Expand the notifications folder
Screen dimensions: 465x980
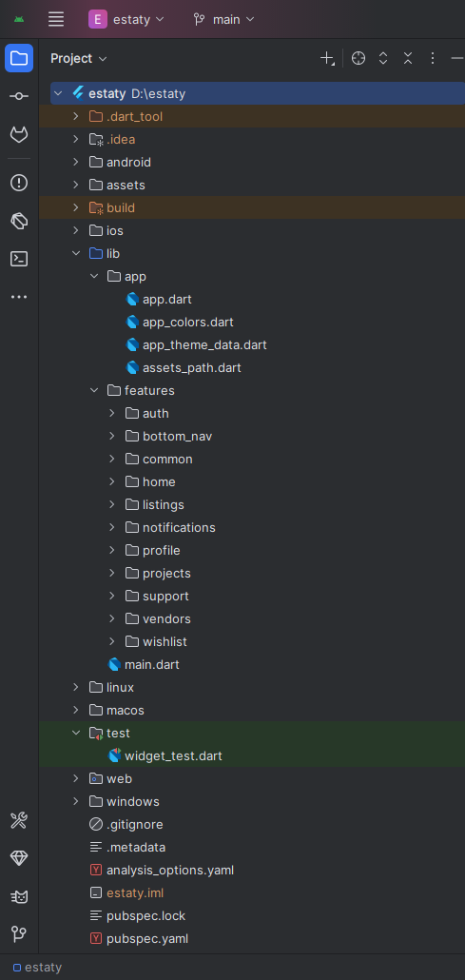click(x=112, y=527)
